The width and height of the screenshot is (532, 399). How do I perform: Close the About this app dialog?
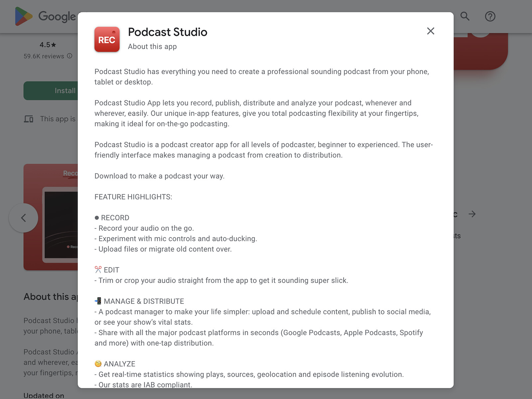click(x=431, y=31)
